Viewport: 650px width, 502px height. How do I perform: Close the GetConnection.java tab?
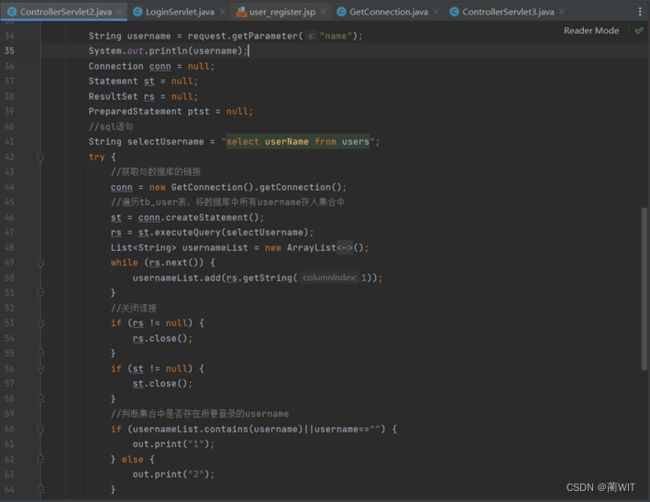point(437,12)
